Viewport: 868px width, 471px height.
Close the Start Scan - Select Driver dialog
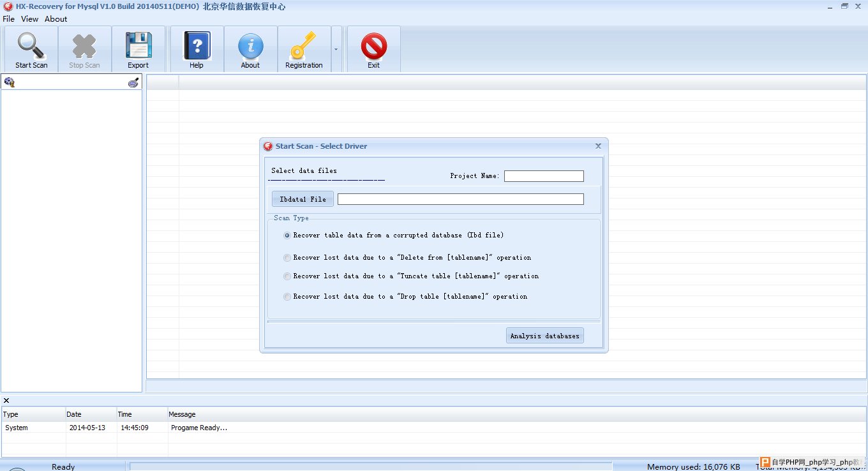tap(598, 146)
